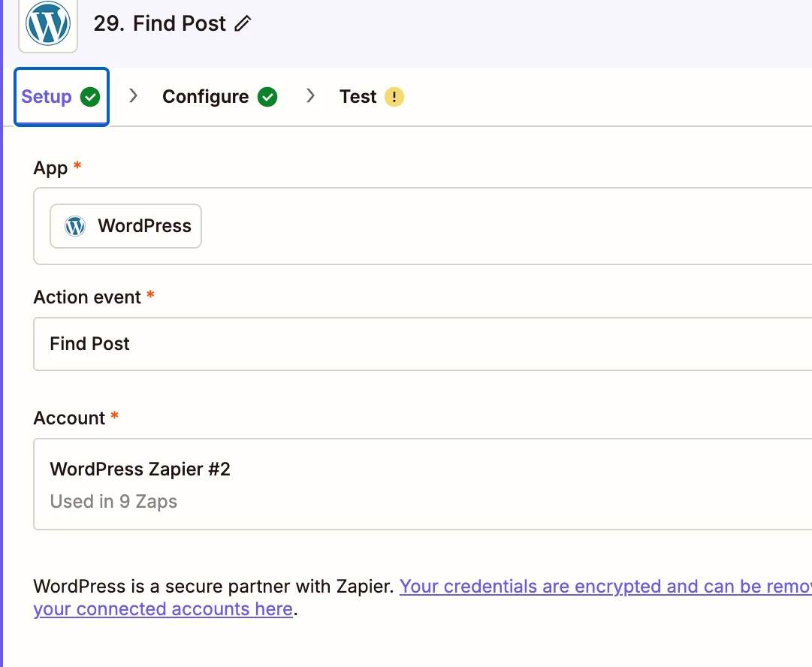Screen dimensions: 812x667
Task: Click the App label
Action: coord(50,168)
